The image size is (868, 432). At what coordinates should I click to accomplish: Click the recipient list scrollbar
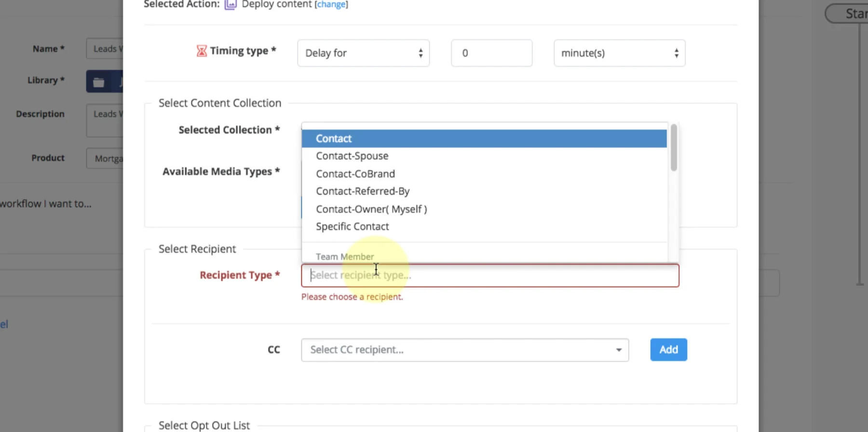coord(674,148)
